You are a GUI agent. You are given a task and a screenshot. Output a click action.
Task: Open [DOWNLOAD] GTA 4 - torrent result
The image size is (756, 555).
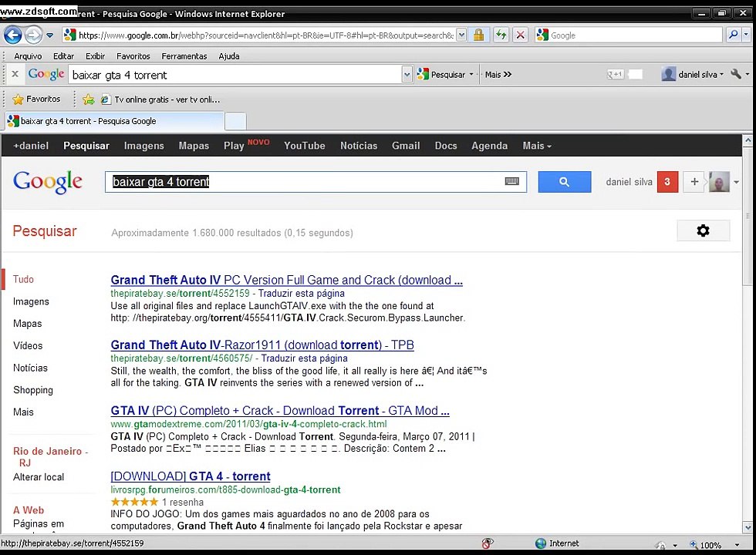pos(191,476)
